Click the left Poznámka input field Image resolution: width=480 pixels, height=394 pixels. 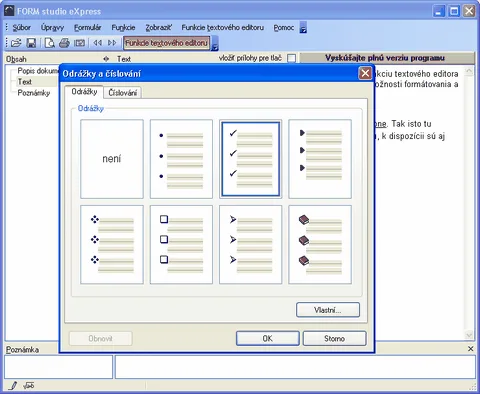click(x=59, y=367)
